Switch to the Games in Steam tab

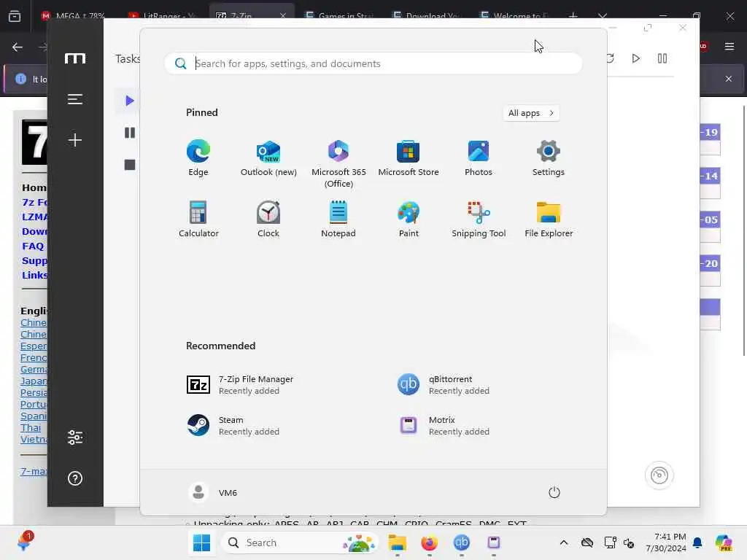pos(340,15)
